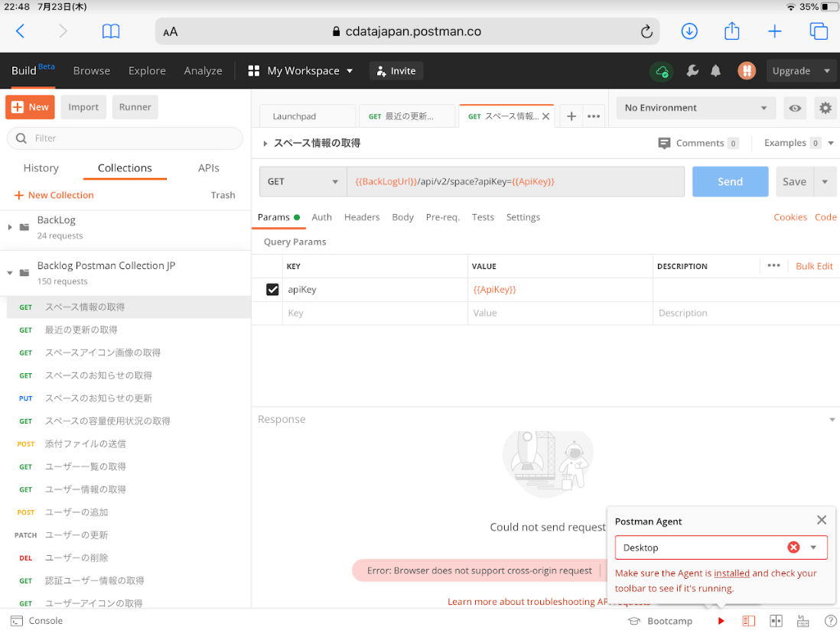
Task: Open Manage Environments gear icon
Action: [825, 108]
